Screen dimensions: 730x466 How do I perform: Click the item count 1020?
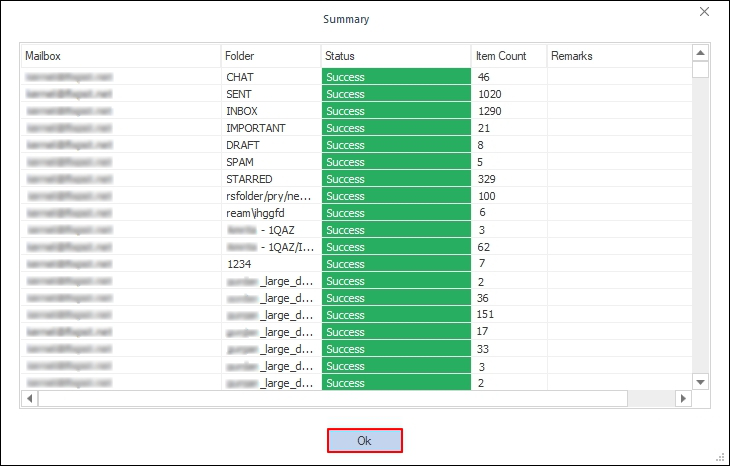tap(490, 94)
